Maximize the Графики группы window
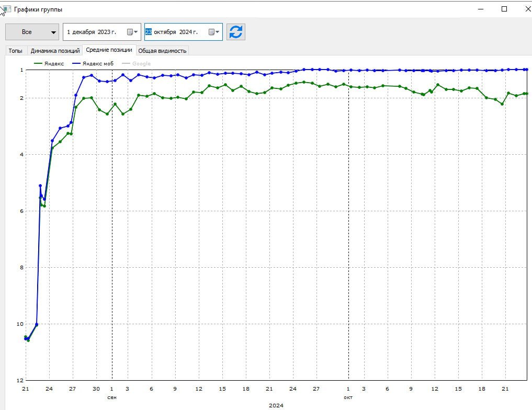This screenshot has width=532, height=410. coord(504,9)
